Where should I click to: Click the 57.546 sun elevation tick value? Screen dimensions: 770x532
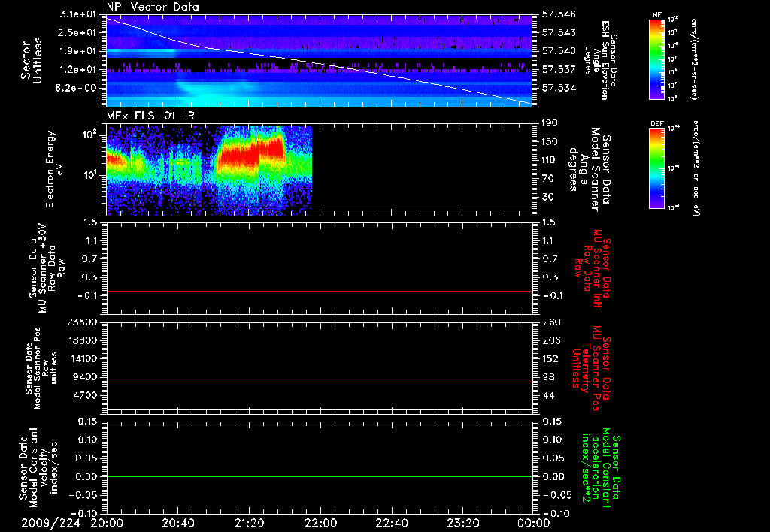tap(559, 14)
